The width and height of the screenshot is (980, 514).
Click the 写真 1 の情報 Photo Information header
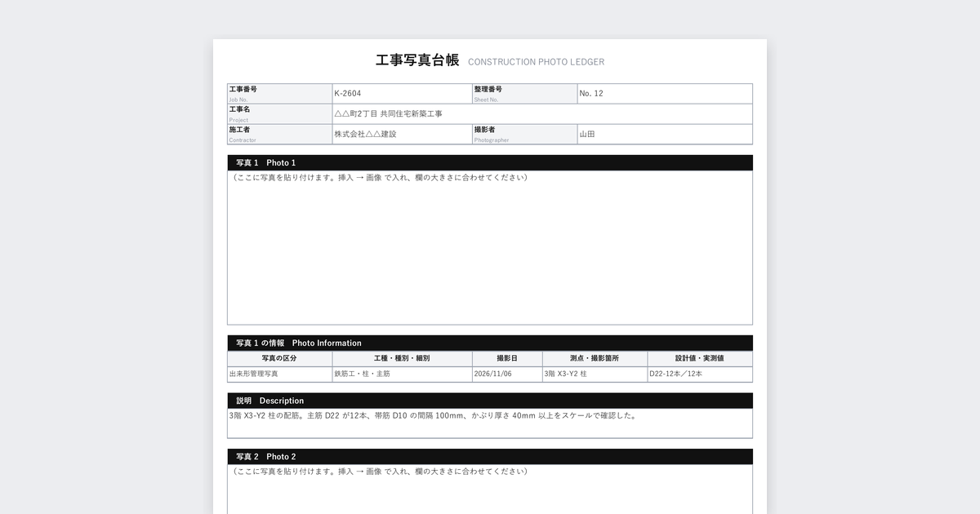pyautogui.click(x=490, y=343)
